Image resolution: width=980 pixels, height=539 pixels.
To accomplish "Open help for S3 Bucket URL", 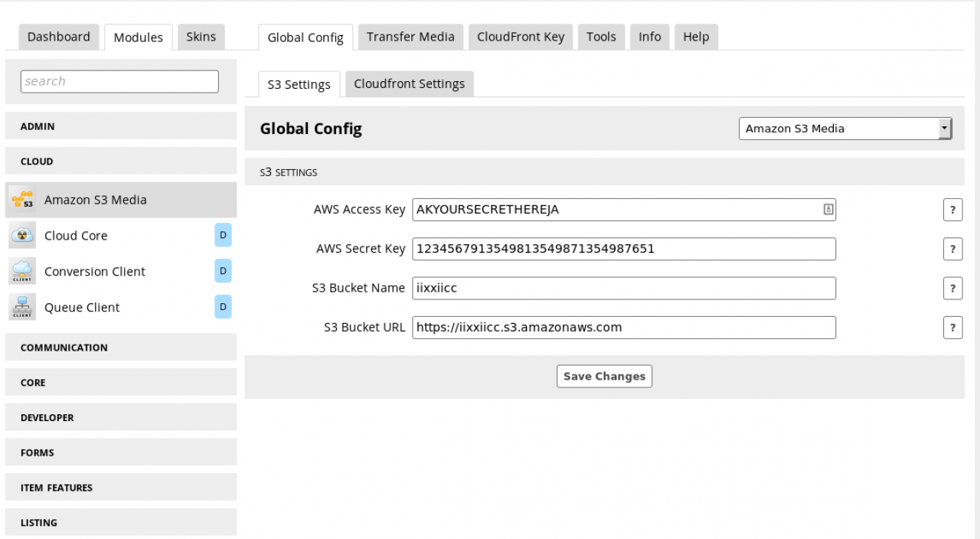I will (952, 328).
